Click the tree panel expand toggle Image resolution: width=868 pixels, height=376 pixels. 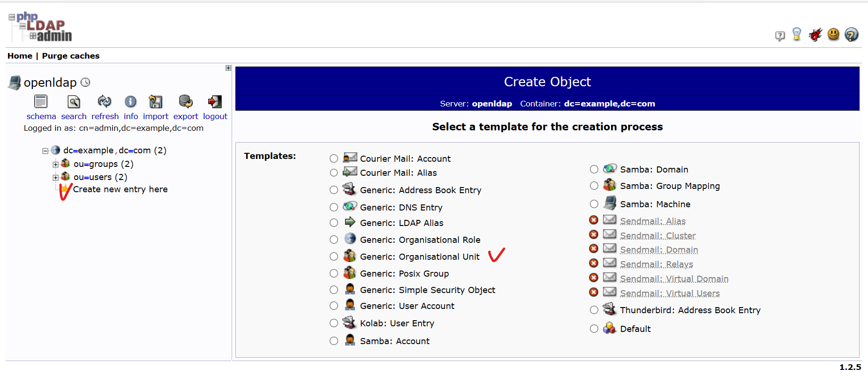click(x=228, y=68)
